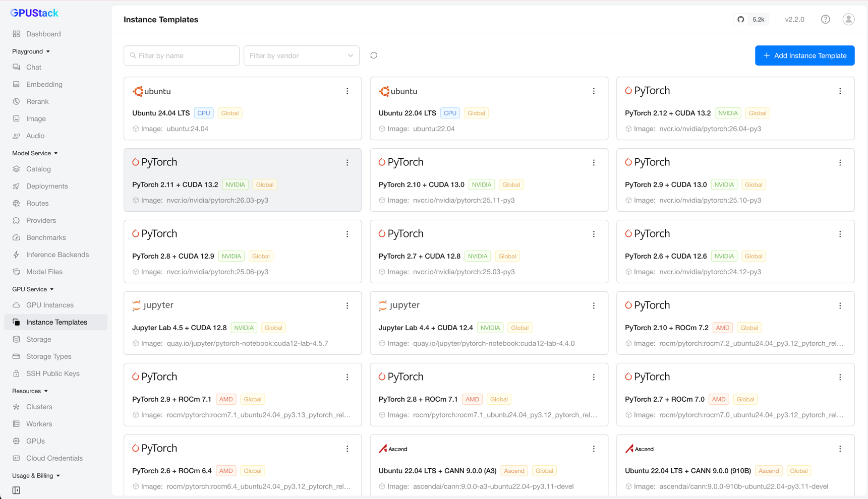Focus the Filter by name field
This screenshot has height=499, width=868.
(182, 55)
